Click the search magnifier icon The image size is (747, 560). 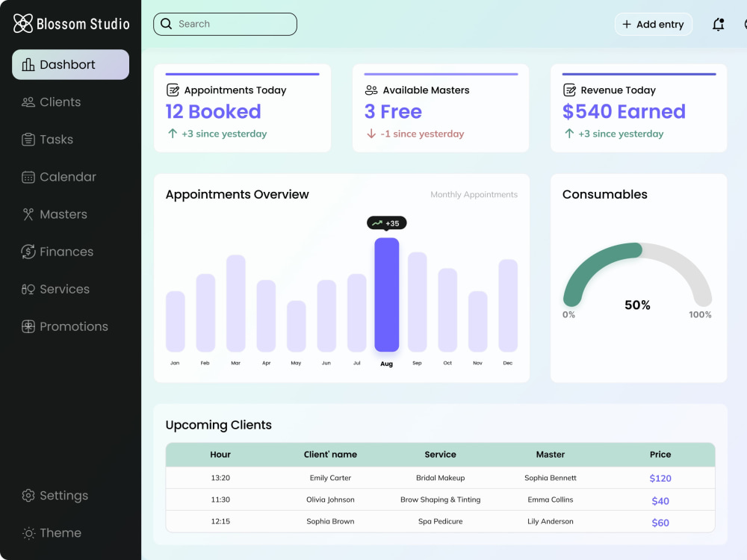(x=166, y=24)
